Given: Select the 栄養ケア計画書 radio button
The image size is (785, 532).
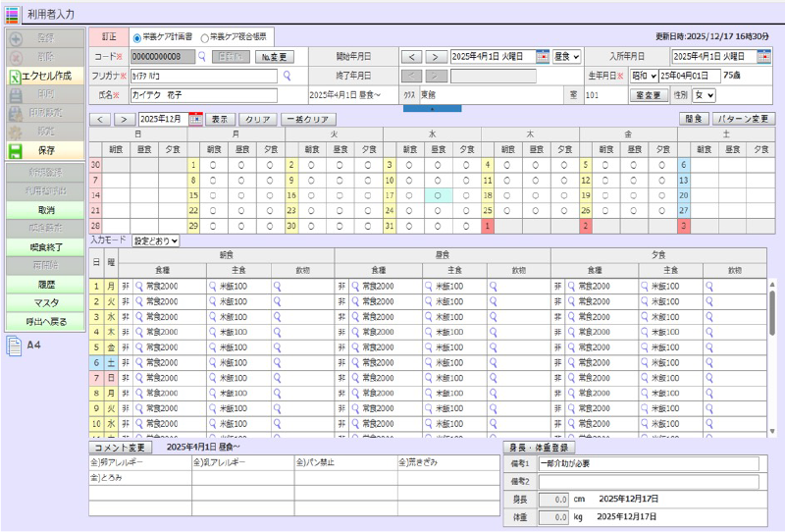Looking at the screenshot, I should [x=136, y=37].
